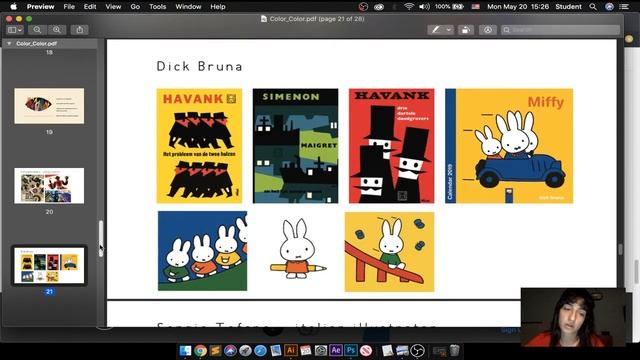
Task: Open Finder from the Dock
Action: coord(185,351)
